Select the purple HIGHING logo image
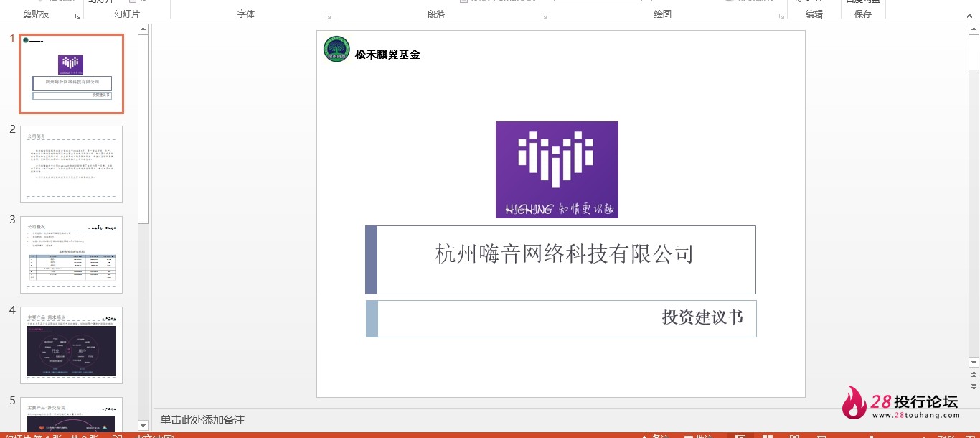The image size is (980, 438). (557, 169)
